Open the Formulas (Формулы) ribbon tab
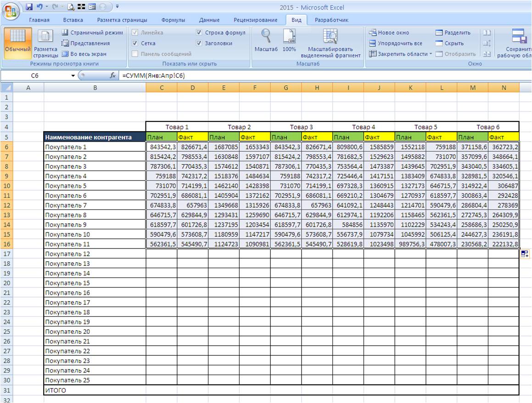This screenshot has width=532, height=403. (x=173, y=20)
